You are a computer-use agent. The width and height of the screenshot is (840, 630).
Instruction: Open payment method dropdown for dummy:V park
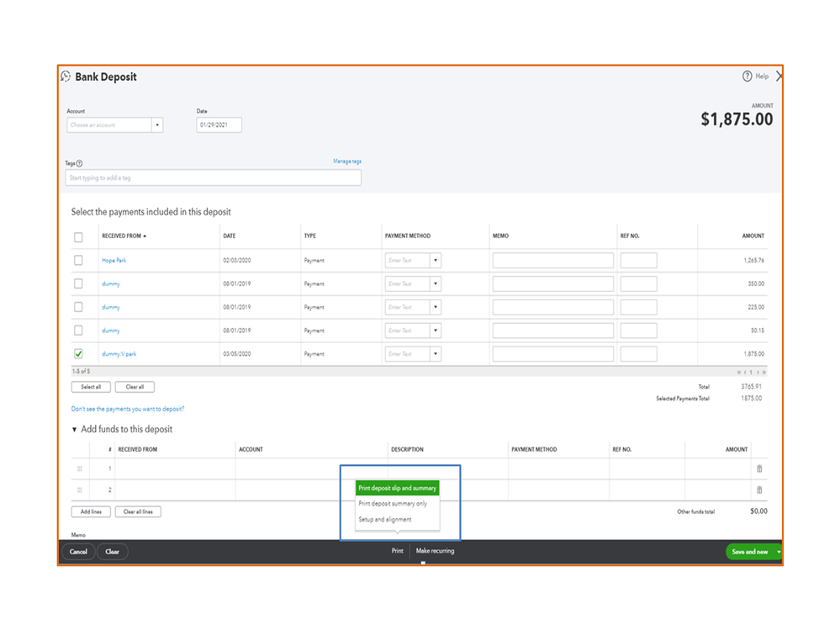point(436,354)
